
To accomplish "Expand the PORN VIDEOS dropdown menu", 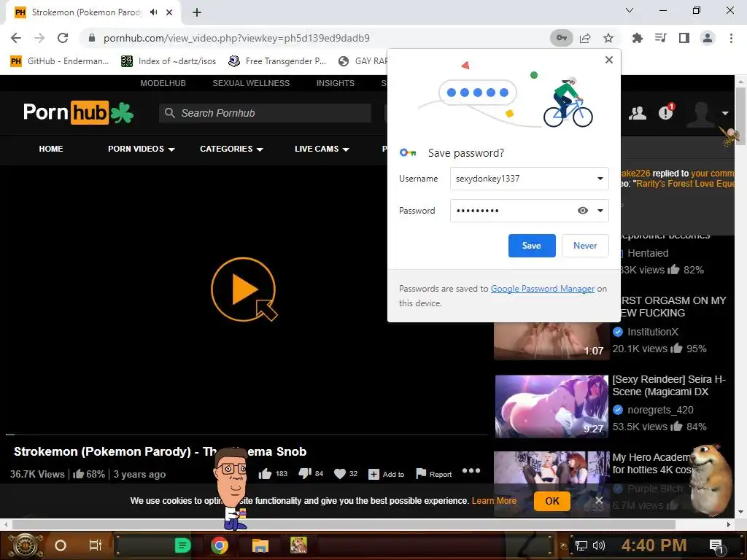I will [142, 149].
